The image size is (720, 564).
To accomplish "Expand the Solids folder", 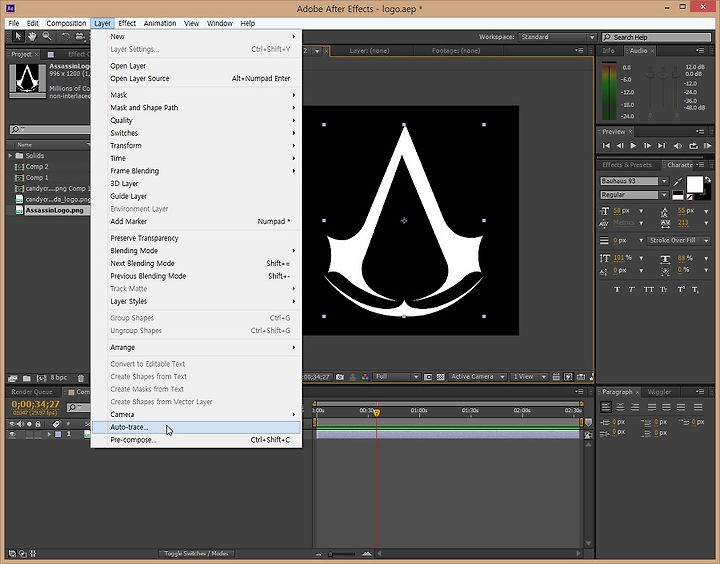I will pos(10,156).
